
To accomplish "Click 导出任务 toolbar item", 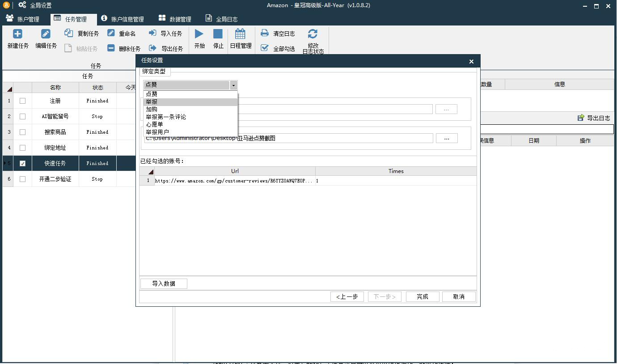I will click(166, 48).
